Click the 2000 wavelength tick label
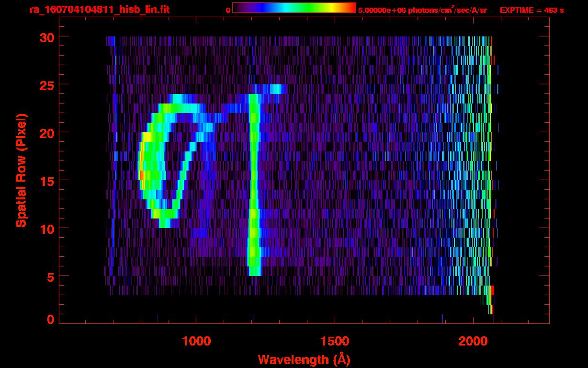 click(473, 341)
